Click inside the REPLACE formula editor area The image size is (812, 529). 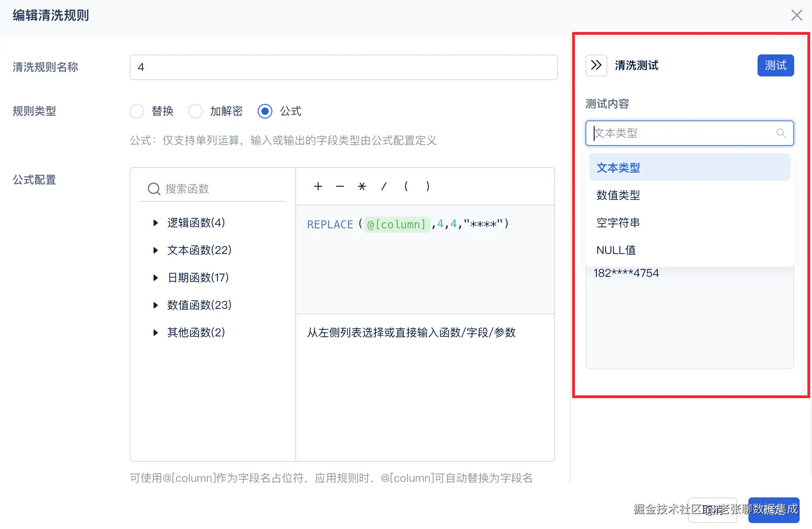pos(425,259)
